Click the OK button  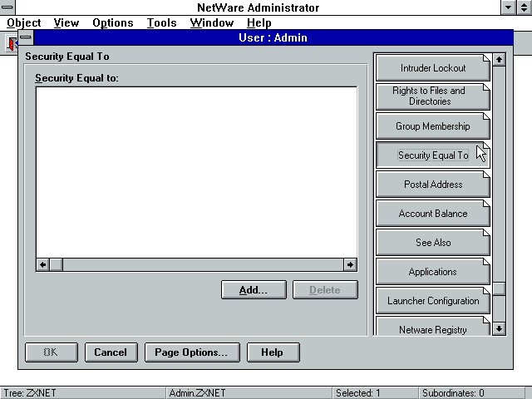point(52,352)
